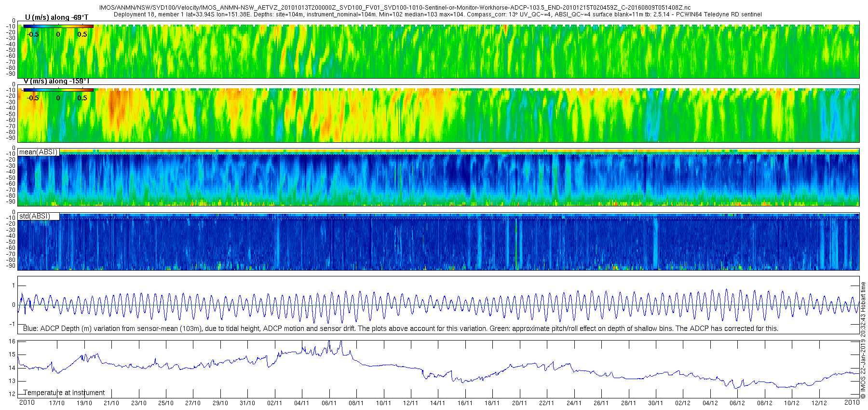Click the V (m/s) along -159°T title
Viewport: 868px width, 410px height.
point(56,81)
